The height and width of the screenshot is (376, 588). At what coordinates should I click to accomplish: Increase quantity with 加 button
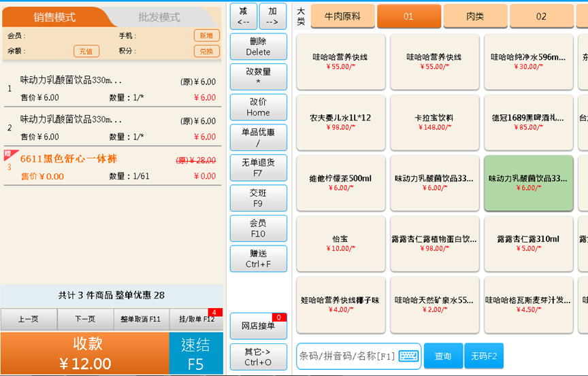tap(273, 16)
